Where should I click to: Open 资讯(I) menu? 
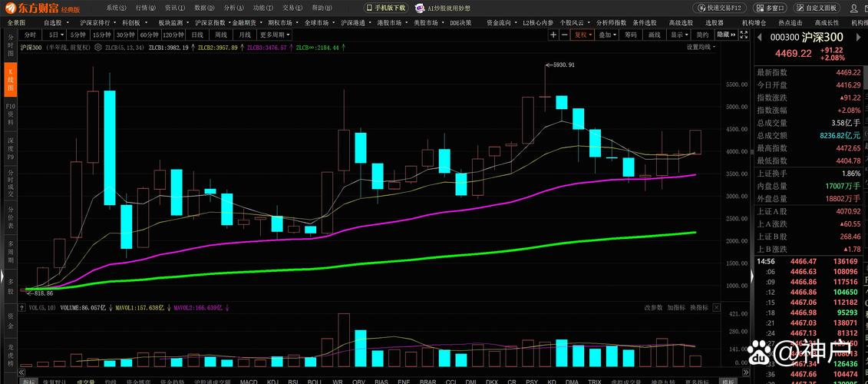(174, 8)
